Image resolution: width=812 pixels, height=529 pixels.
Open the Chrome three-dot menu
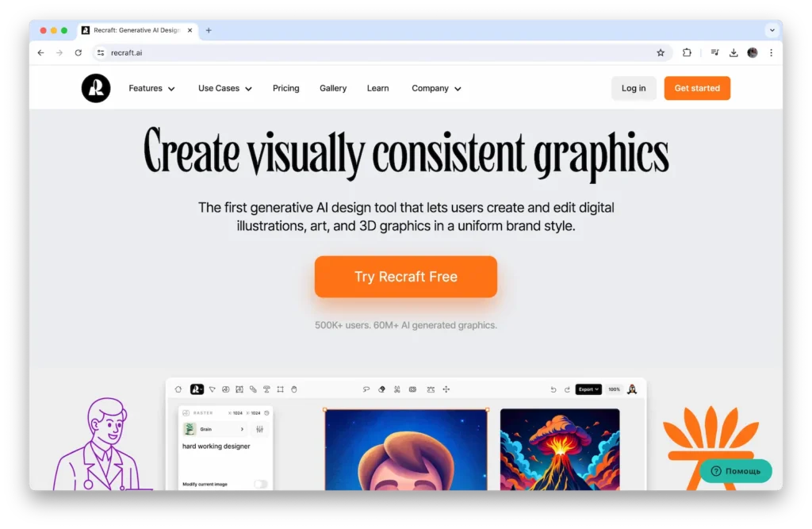pyautogui.click(x=771, y=52)
